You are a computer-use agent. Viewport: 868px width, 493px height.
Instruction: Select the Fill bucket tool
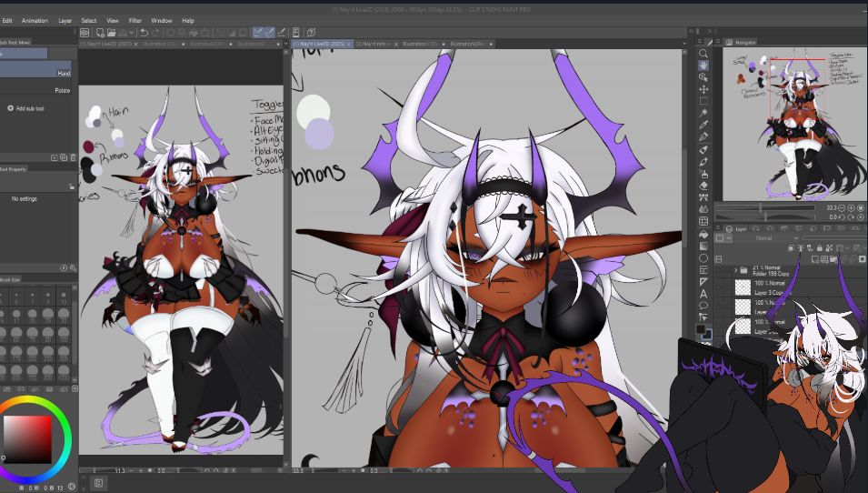tap(703, 235)
